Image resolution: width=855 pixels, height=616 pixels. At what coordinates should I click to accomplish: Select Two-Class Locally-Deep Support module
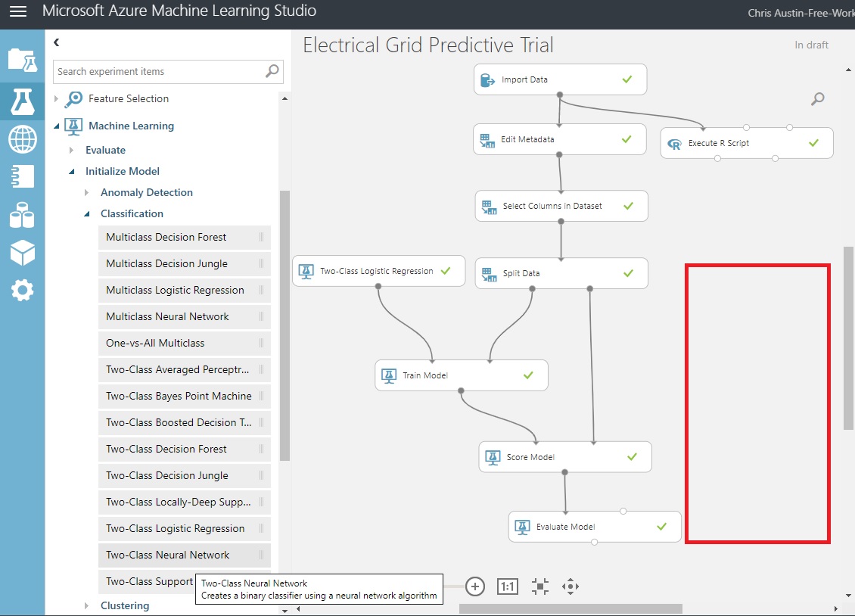tap(185, 502)
